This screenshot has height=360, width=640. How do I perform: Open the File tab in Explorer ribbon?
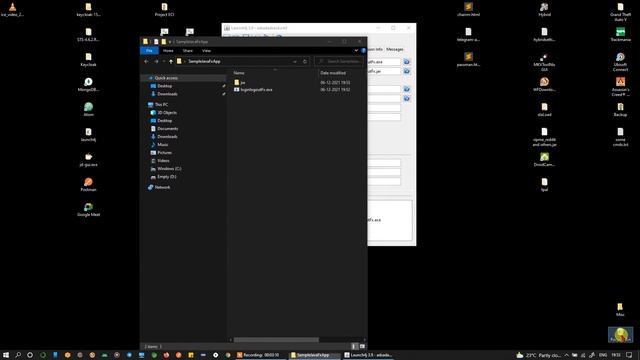click(x=149, y=51)
